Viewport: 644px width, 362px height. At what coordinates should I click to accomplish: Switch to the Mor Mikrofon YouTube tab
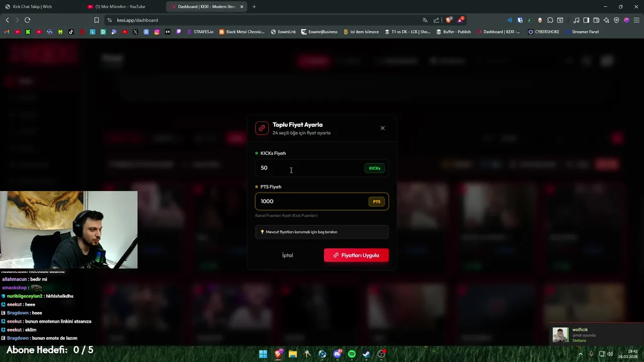coord(123,7)
